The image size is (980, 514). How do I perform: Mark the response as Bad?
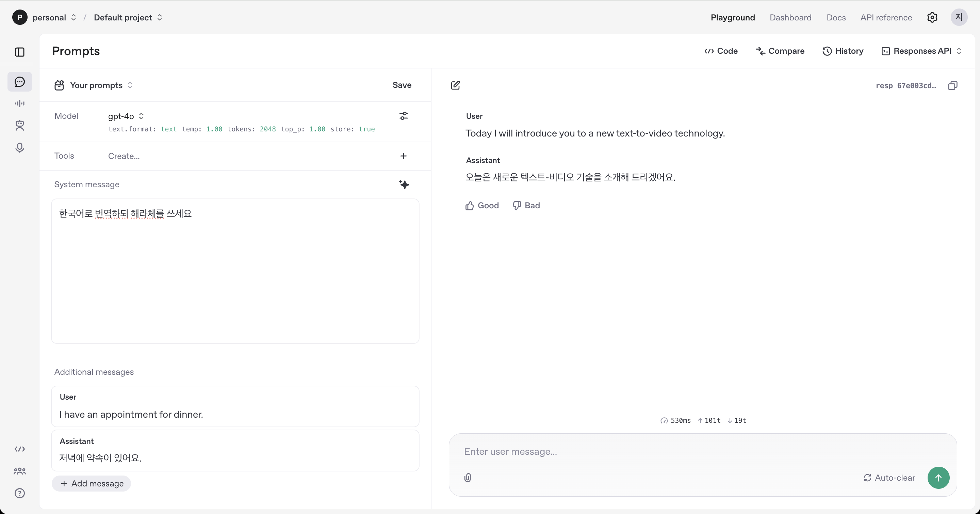tap(526, 206)
